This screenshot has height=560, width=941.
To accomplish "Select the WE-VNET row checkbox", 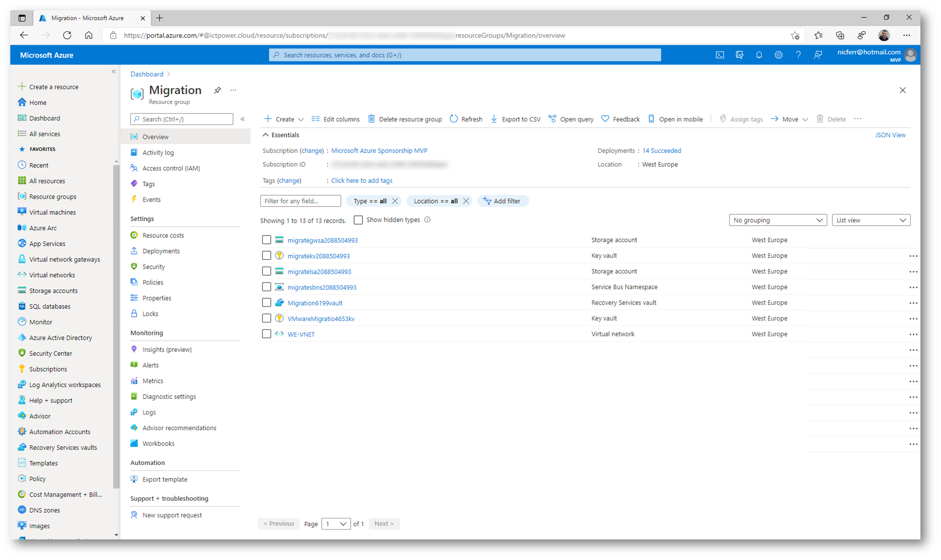I will point(266,334).
